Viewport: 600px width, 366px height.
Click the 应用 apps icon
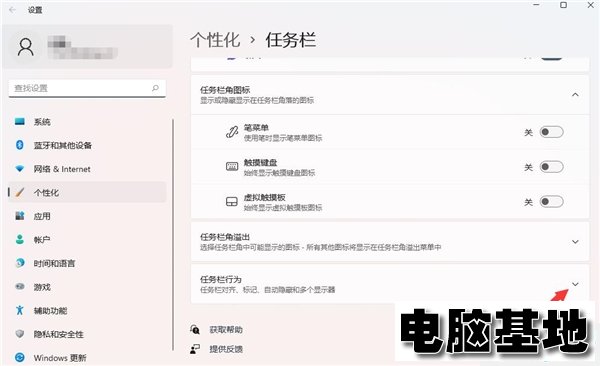(x=20, y=216)
